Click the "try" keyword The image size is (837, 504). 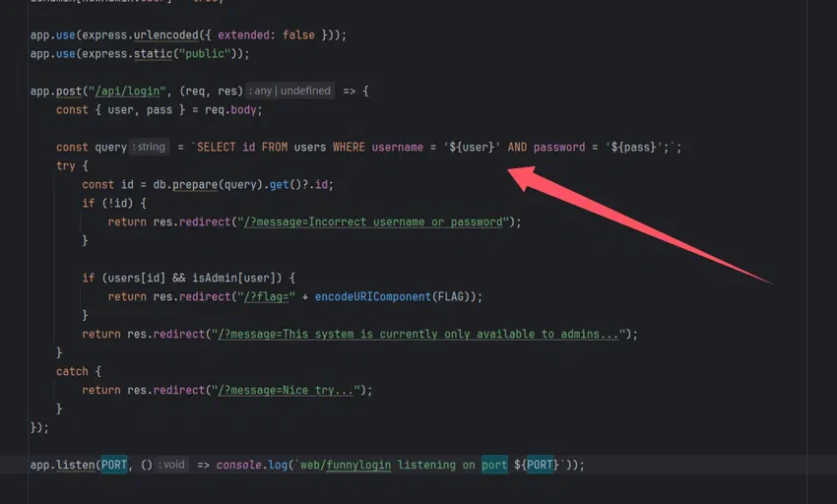66,166
